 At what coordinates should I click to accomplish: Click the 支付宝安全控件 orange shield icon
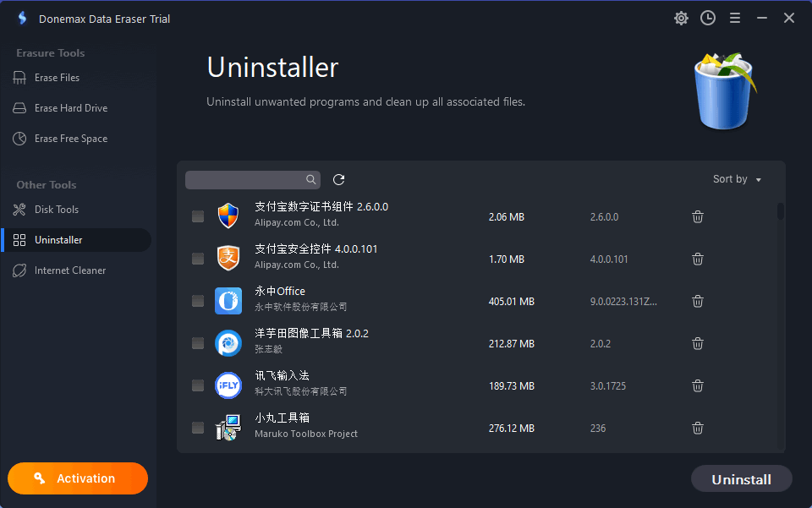228,258
